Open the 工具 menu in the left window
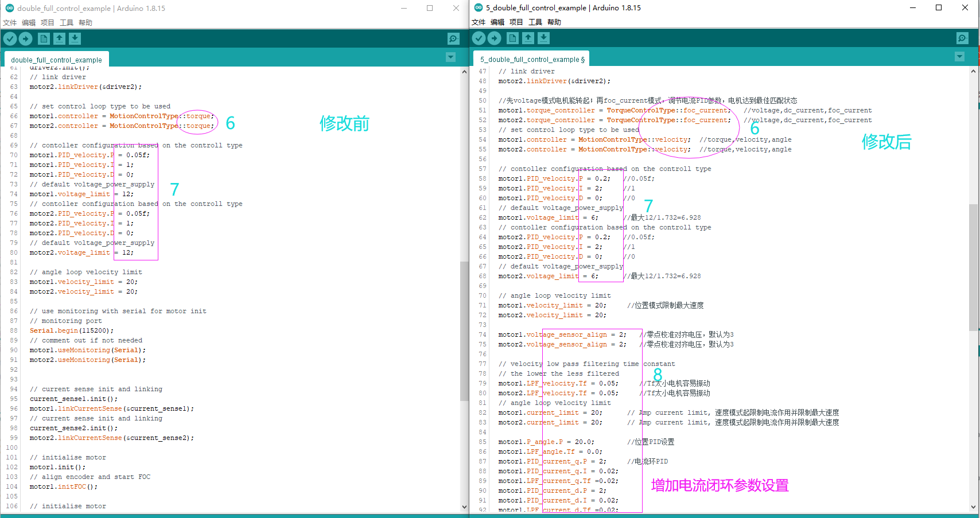Viewport: 980px width, 518px height. tap(67, 22)
